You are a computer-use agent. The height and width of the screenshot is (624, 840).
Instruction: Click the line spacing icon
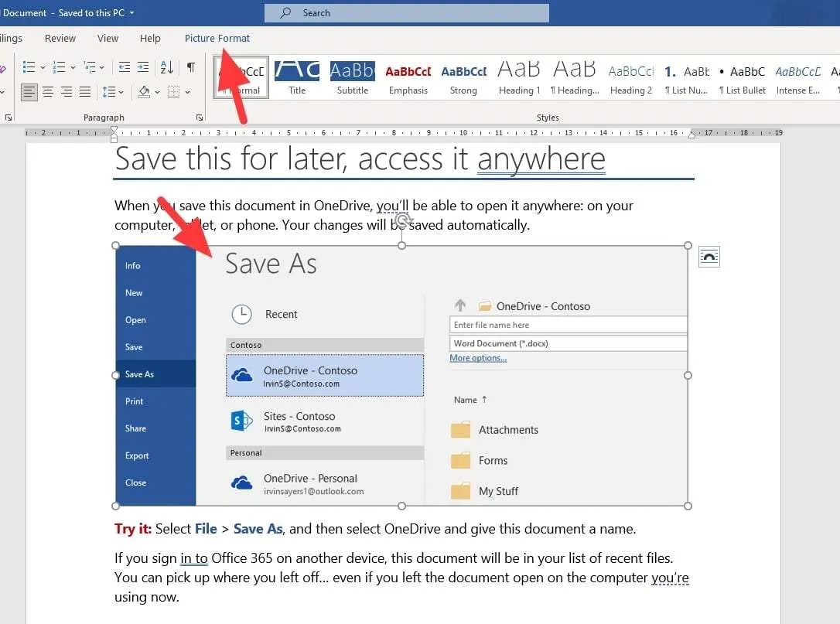pos(109,92)
